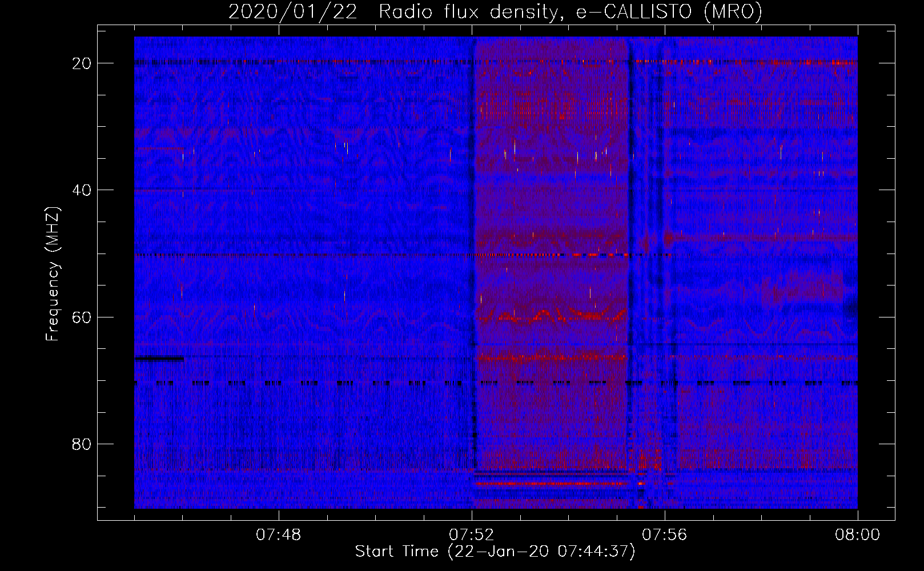Click the 40 MHz frequency tick label
924x571 pixels.
tap(82, 190)
